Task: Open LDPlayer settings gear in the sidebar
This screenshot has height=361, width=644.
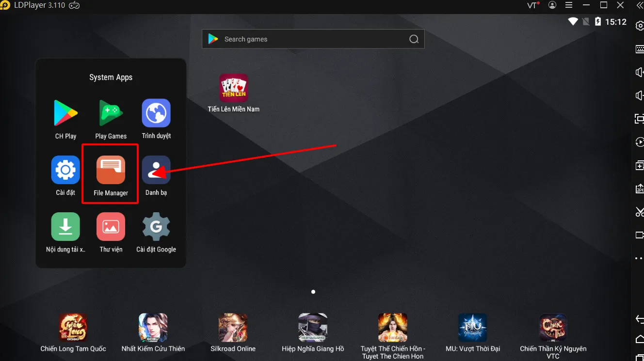Action: pyautogui.click(x=640, y=26)
